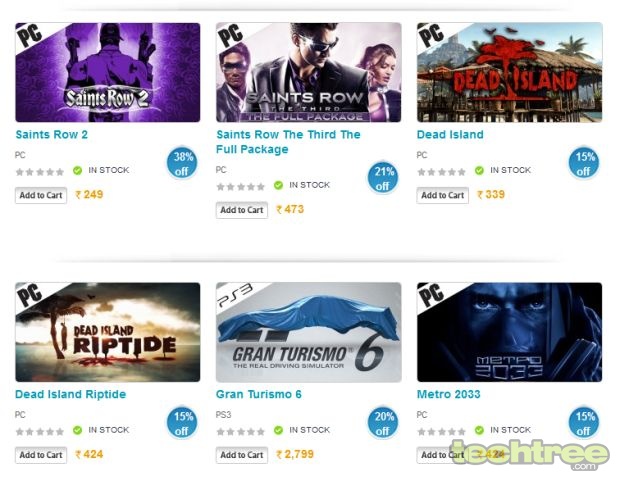620x481 pixels.
Task: Click the 21% off discount badge
Action: (x=383, y=178)
